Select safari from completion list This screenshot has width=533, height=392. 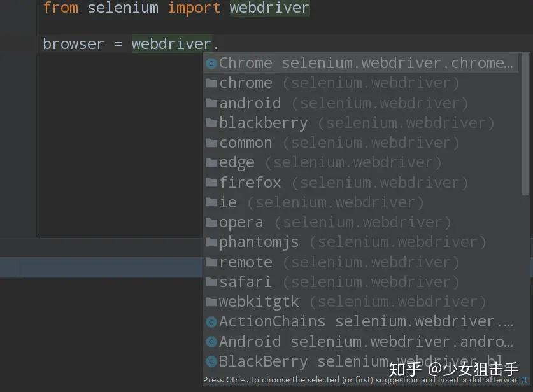click(x=246, y=282)
